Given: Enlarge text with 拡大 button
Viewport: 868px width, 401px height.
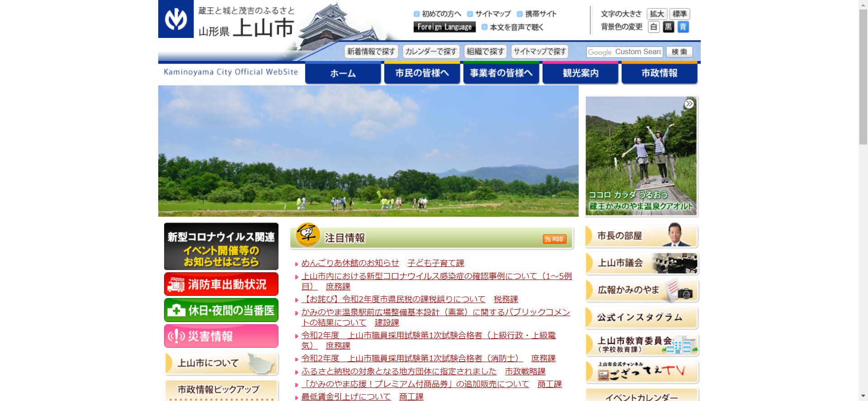Looking at the screenshot, I should pos(657,14).
